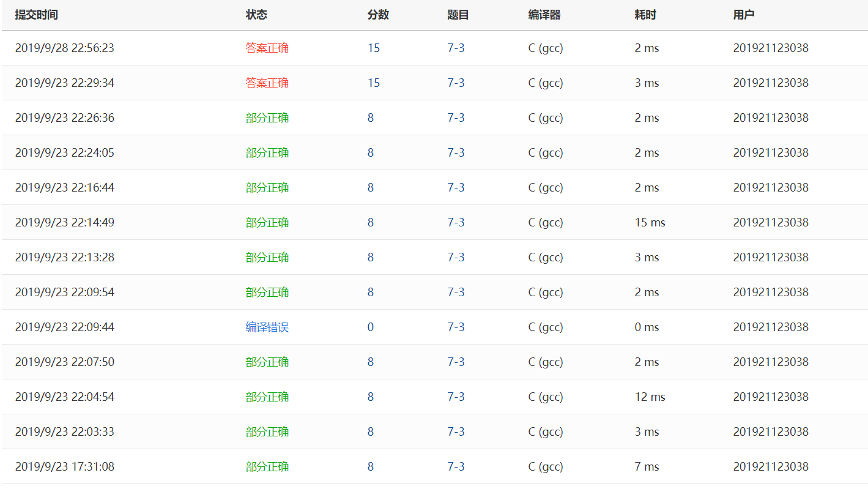
Task: Open 部分正确 status of the 22:26:36 submission
Action: point(267,118)
